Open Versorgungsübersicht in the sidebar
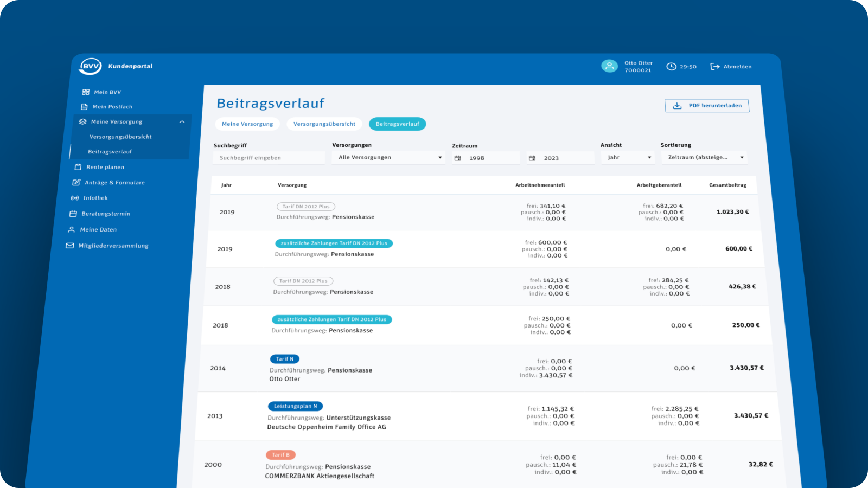 (x=120, y=137)
